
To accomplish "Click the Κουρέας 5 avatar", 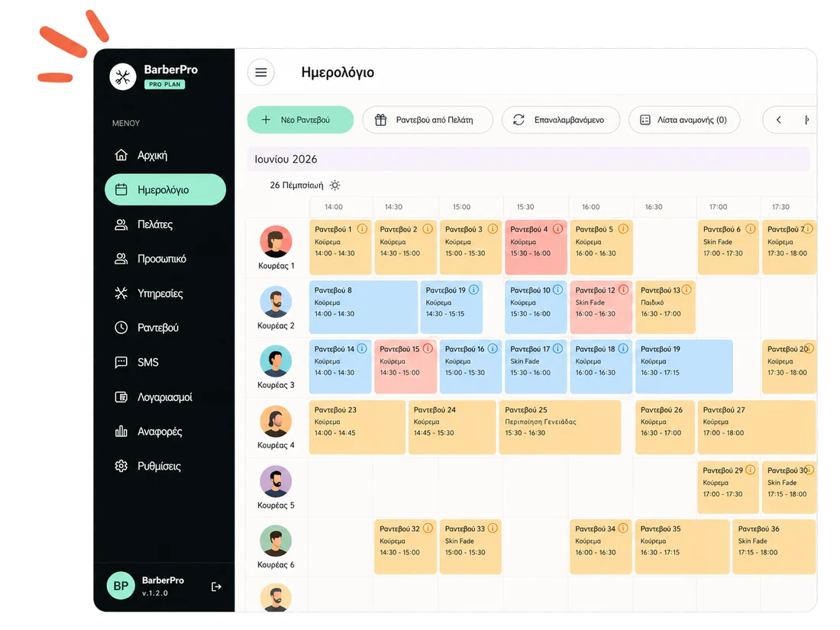I will coord(276,481).
